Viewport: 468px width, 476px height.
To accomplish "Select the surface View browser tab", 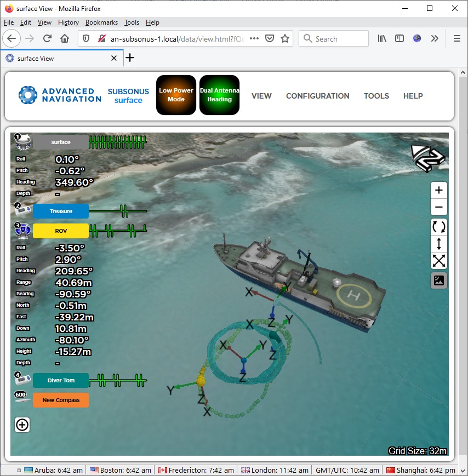I will (61, 58).
